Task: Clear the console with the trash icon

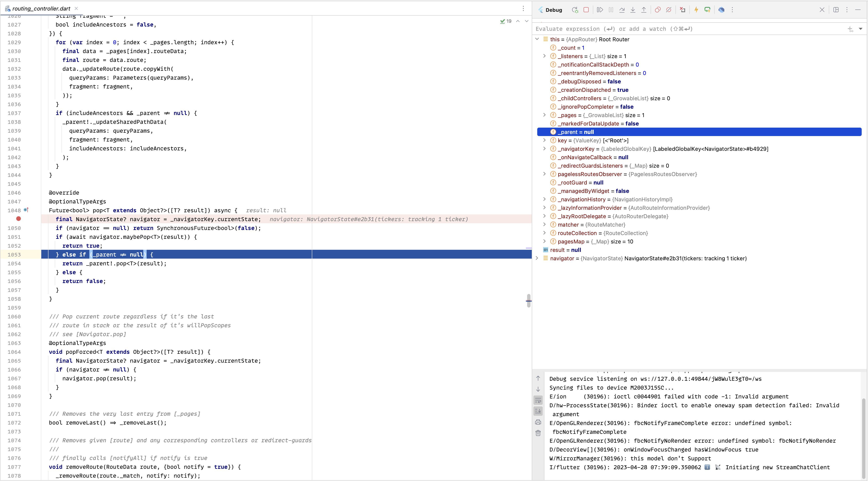Action: point(538,433)
